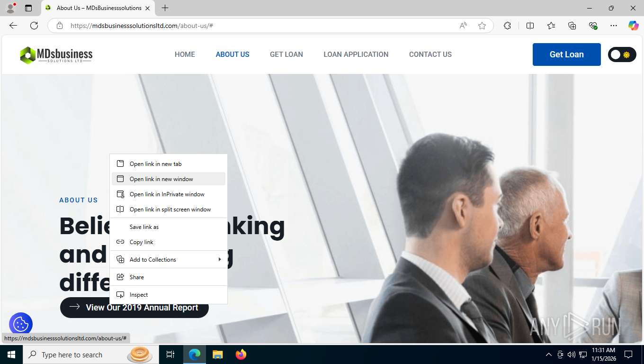Click the blue Get Loan button
644x364 pixels.
[x=567, y=55]
